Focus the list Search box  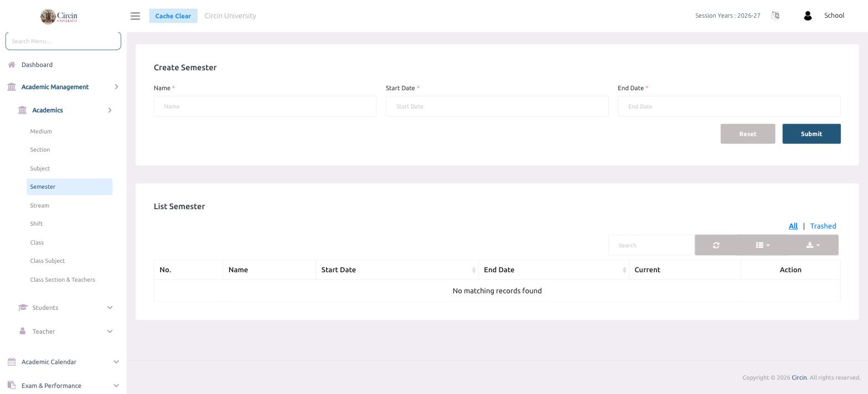tap(652, 245)
